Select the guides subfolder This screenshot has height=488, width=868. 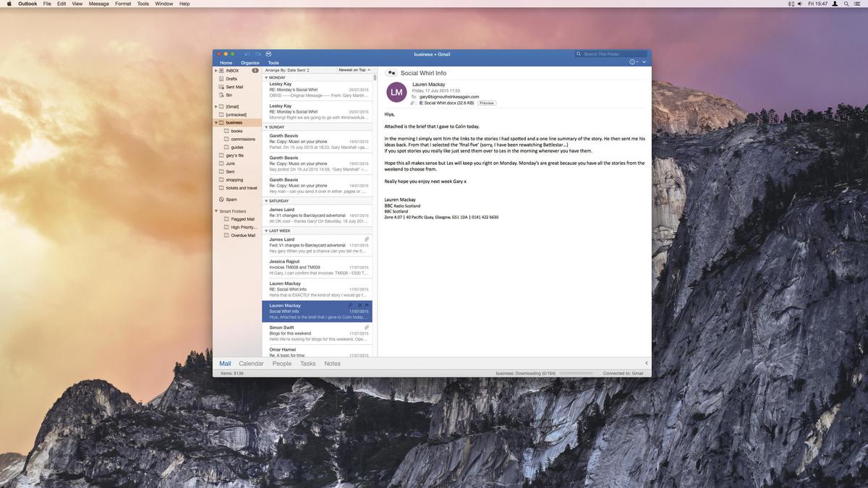click(237, 147)
